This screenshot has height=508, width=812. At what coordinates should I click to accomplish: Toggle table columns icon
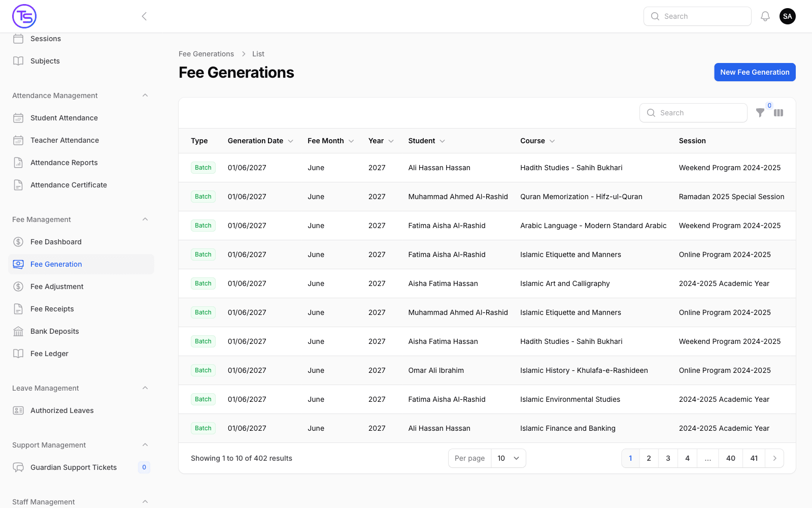click(x=779, y=113)
